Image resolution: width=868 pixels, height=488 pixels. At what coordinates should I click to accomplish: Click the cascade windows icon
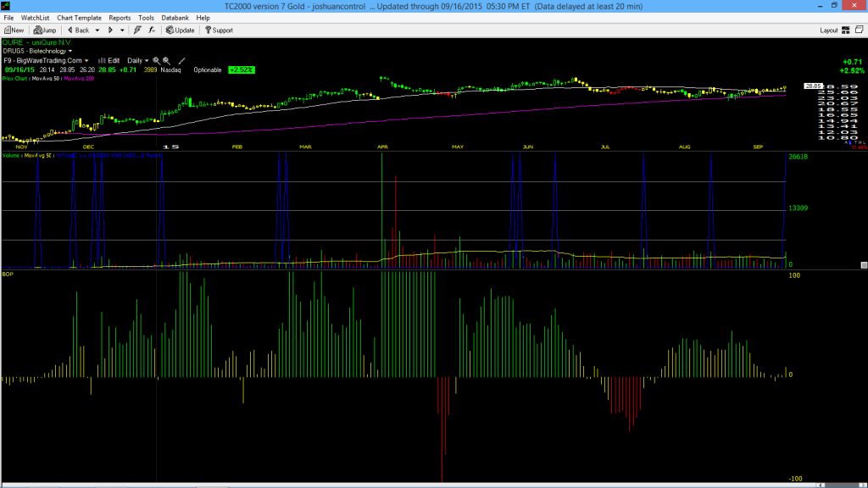click(x=860, y=30)
